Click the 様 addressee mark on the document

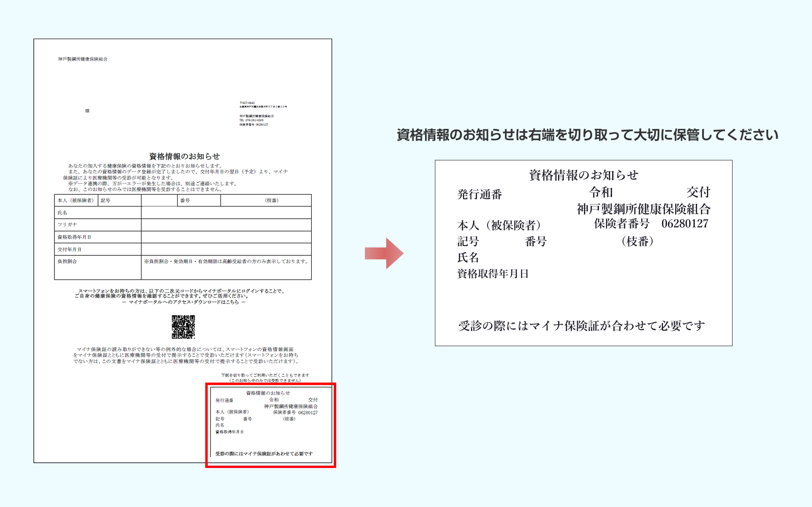click(x=87, y=111)
